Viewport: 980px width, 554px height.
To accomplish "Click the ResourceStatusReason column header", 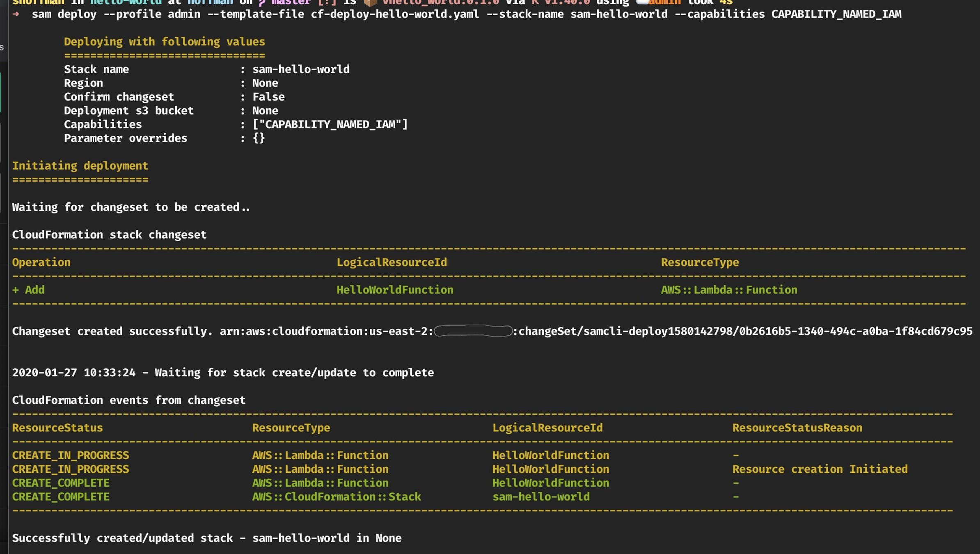I will (x=797, y=428).
